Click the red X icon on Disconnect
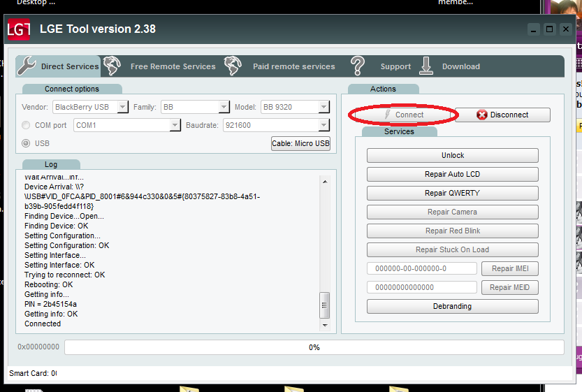 (482, 115)
